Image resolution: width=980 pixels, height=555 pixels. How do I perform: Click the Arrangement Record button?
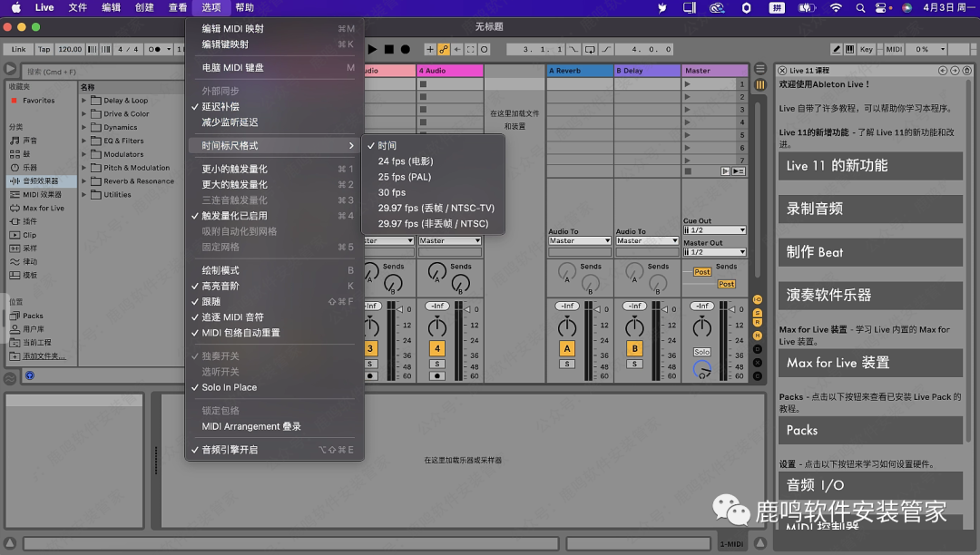click(x=406, y=49)
